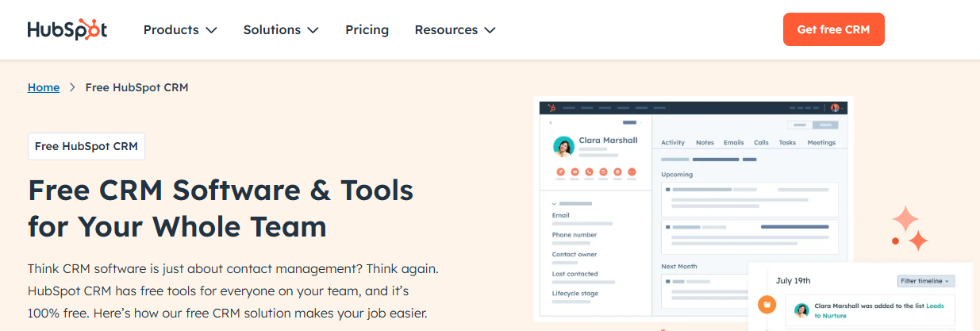Click the HubSpot sprocket icon in CRM preview
Screen dimensions: 980x331
click(x=551, y=108)
